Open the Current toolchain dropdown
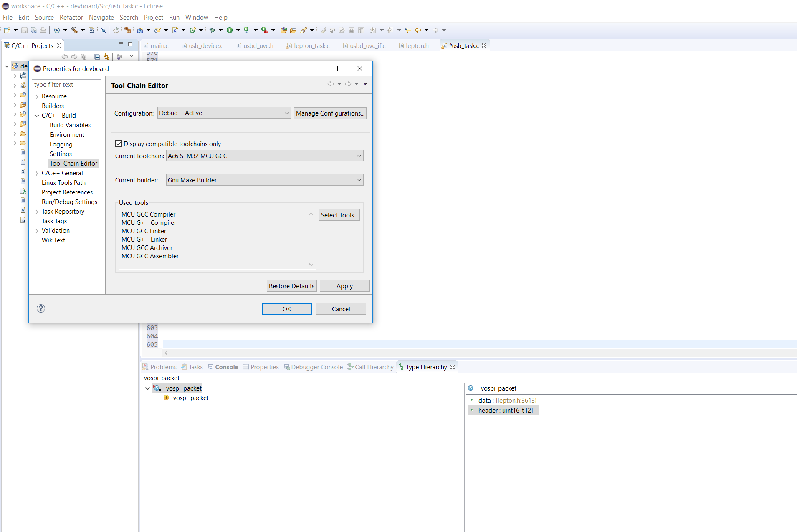This screenshot has width=797, height=532. (265, 156)
